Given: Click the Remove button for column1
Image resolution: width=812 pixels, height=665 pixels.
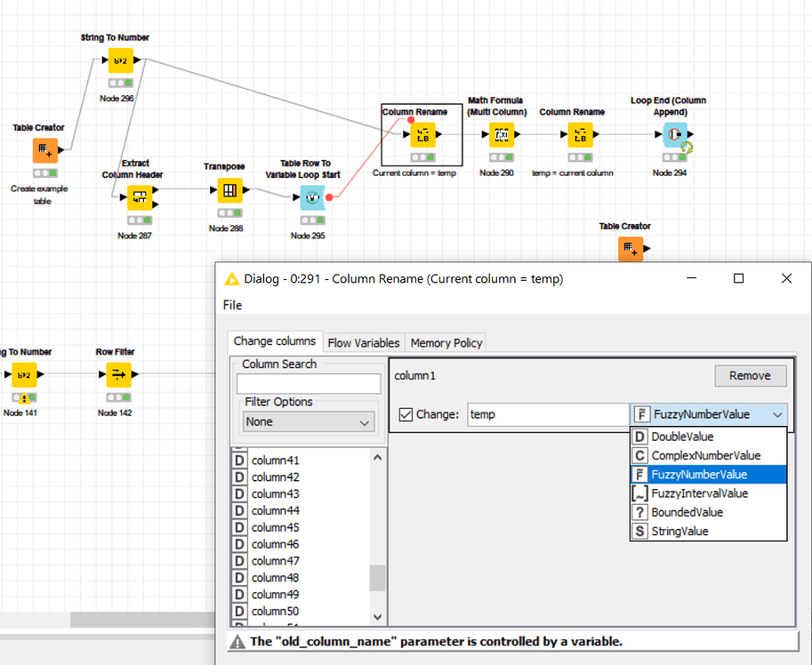Looking at the screenshot, I should click(750, 375).
